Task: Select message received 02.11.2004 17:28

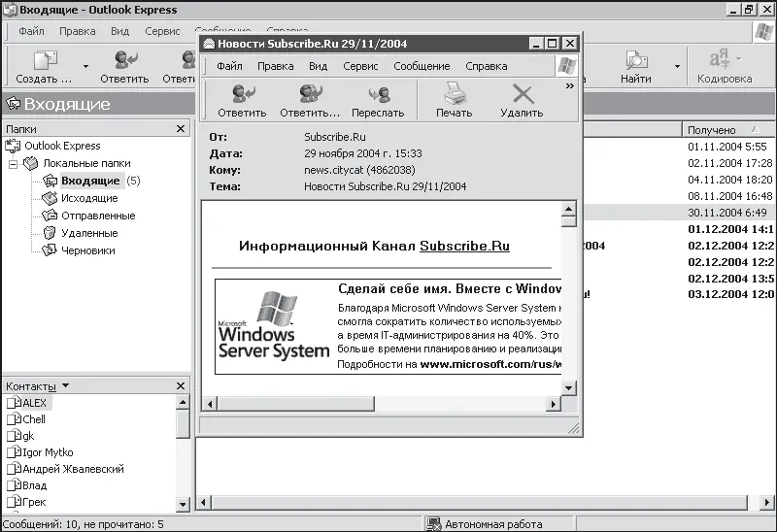Action: click(x=730, y=163)
